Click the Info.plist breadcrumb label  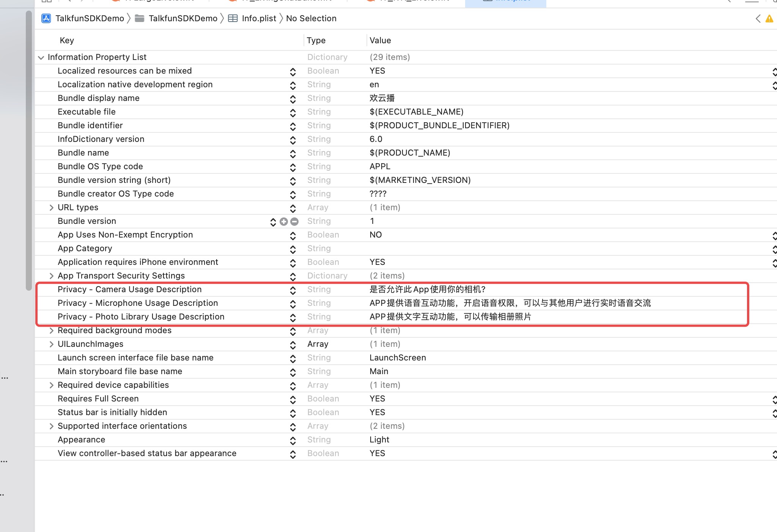click(x=259, y=18)
